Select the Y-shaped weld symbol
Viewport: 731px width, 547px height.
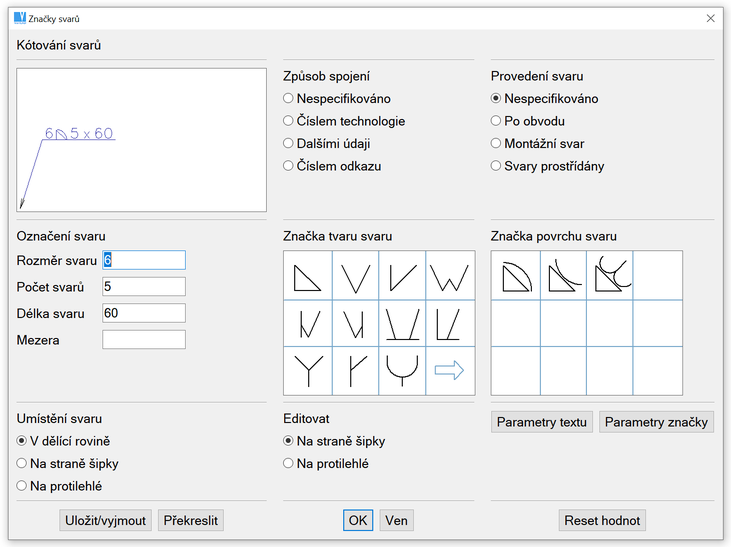coord(307,371)
